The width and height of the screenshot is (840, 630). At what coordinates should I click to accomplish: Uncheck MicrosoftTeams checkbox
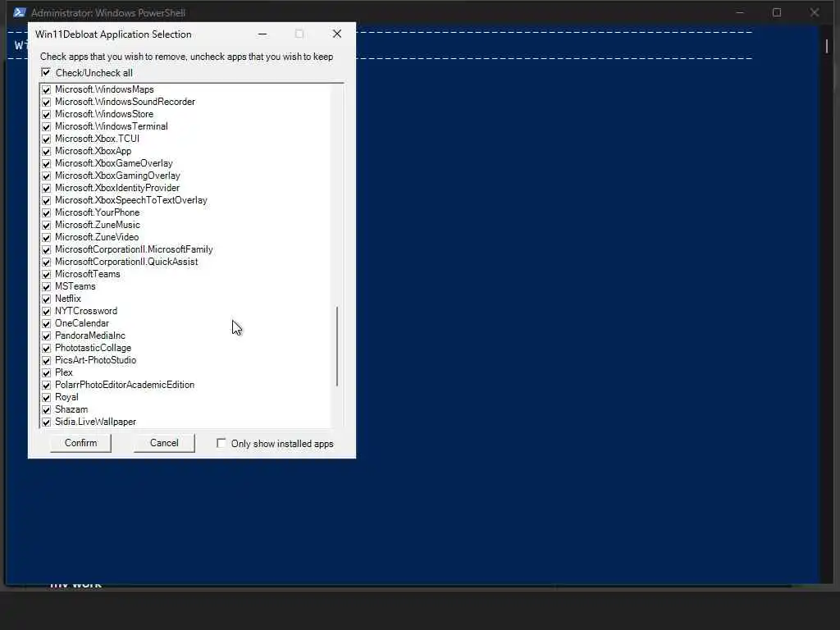pos(47,275)
